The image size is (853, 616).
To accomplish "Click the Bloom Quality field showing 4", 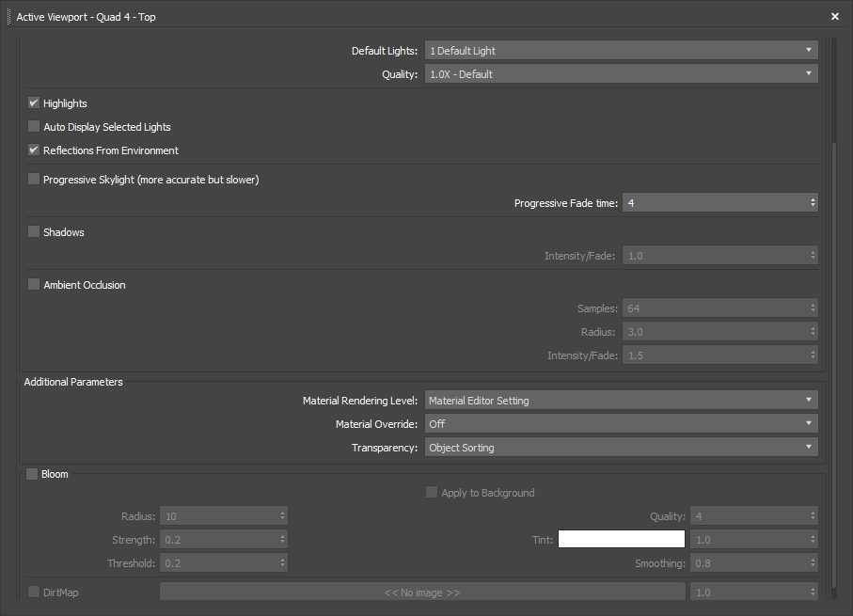I will pos(754,516).
